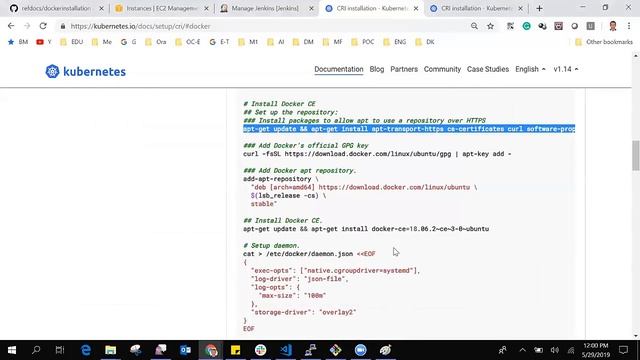Launch Microsoft Edge from taskbar

point(86,350)
